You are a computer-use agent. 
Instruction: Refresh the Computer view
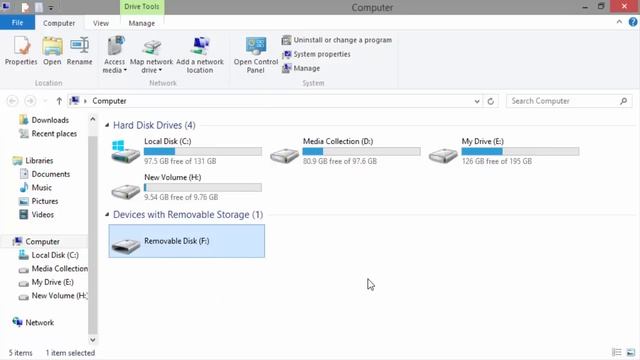point(491,101)
